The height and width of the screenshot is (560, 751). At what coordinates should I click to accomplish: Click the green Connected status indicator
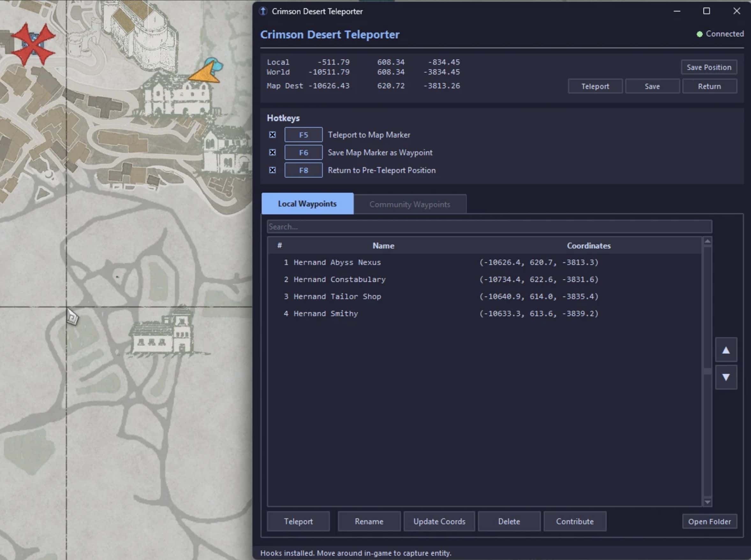699,34
